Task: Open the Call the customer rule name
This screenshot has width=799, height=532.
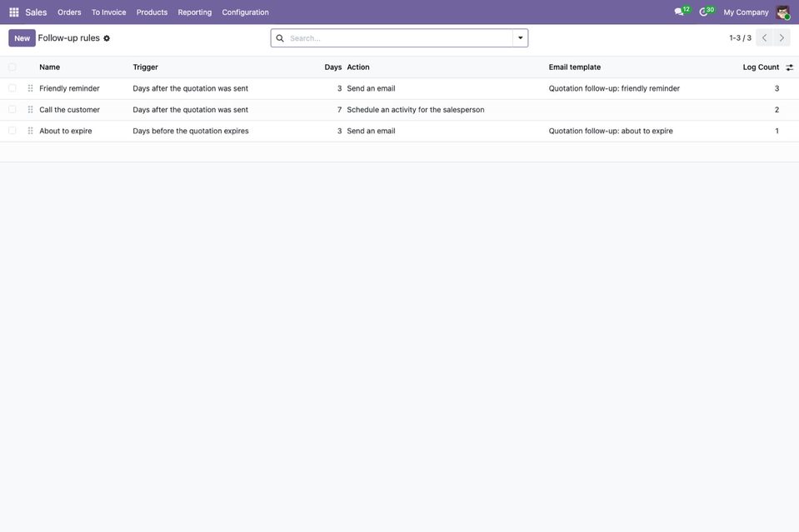Action: tap(69, 110)
